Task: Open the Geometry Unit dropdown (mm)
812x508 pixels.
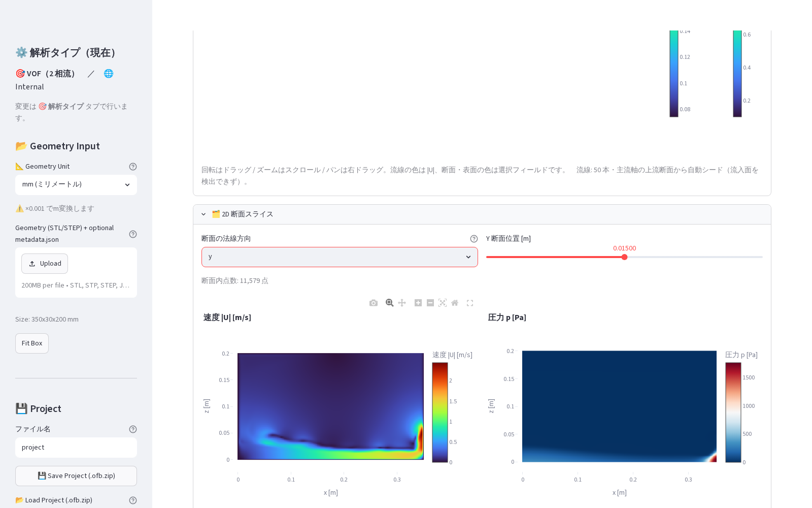Action: point(76,185)
